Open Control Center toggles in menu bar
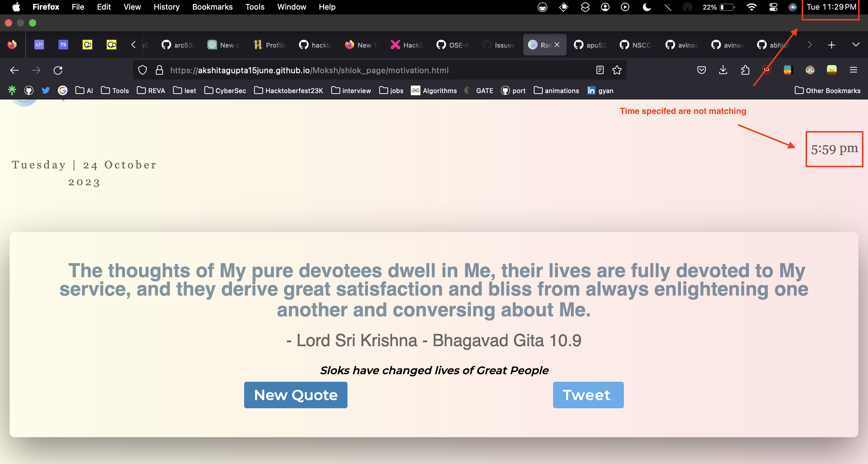This screenshot has height=464, width=868. 773,7
